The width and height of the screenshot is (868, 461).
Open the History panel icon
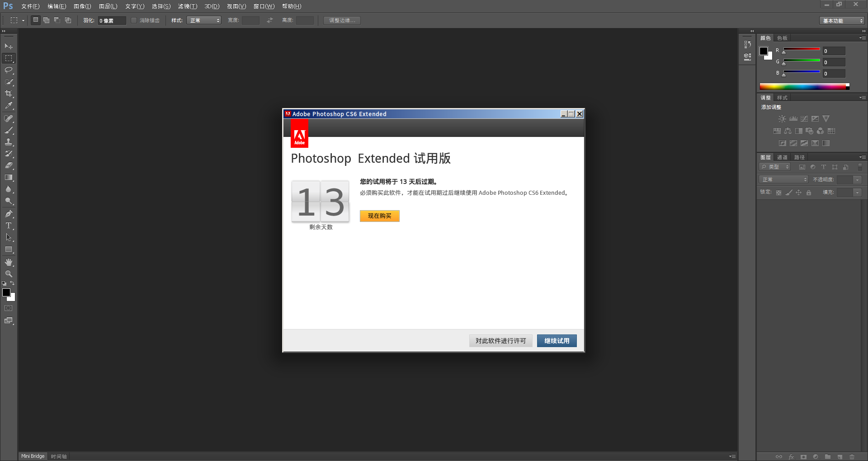tap(747, 44)
